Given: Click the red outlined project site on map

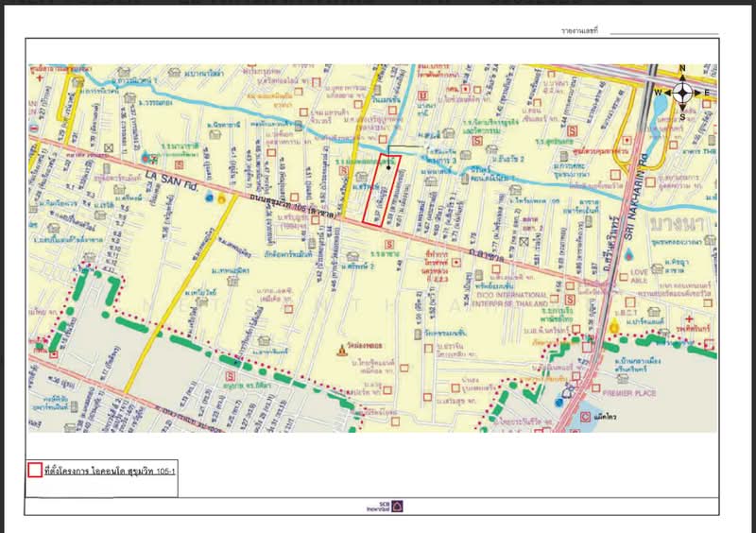Looking at the screenshot, I should (x=381, y=189).
